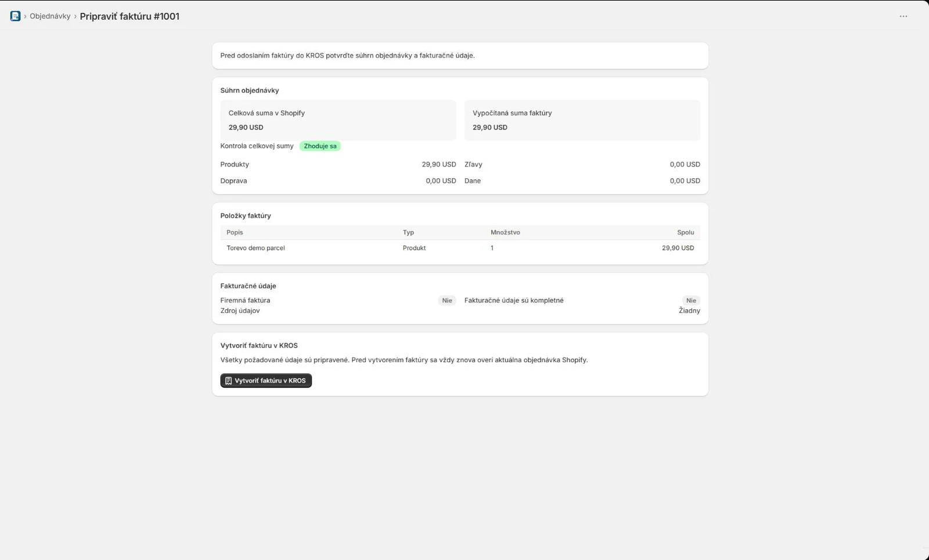Click the Pripraviť faktúru #1001 page title

(129, 16)
